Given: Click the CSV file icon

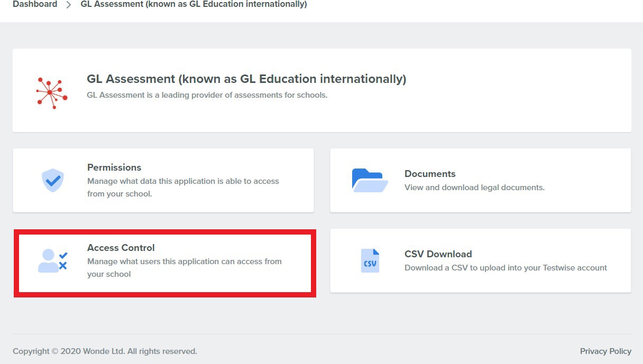Looking at the screenshot, I should click(370, 260).
